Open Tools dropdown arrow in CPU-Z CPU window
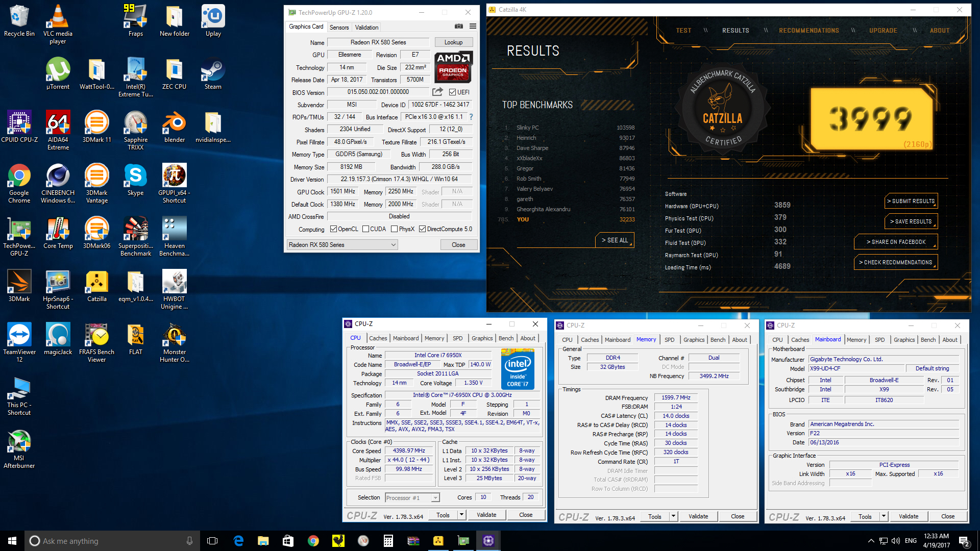 (x=461, y=515)
